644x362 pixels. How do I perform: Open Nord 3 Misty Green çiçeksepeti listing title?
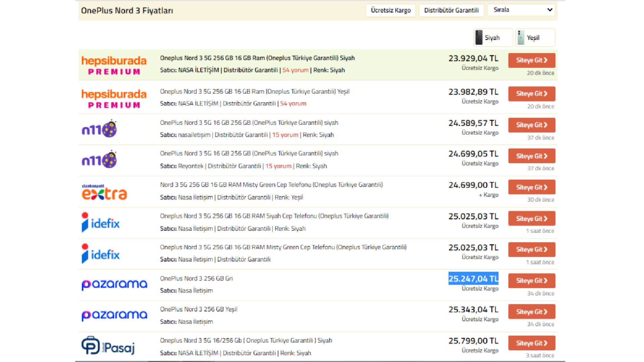(271, 185)
